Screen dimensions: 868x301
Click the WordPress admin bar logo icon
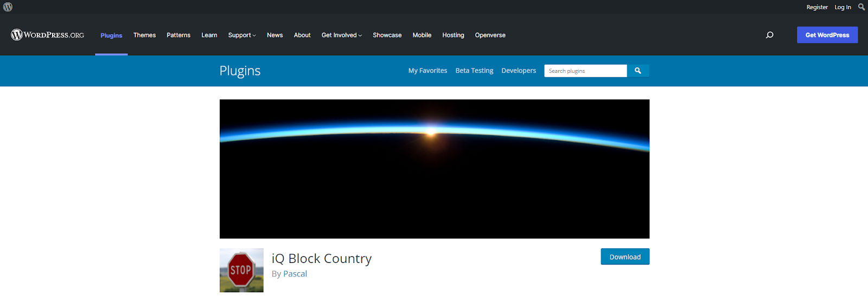pos(8,7)
